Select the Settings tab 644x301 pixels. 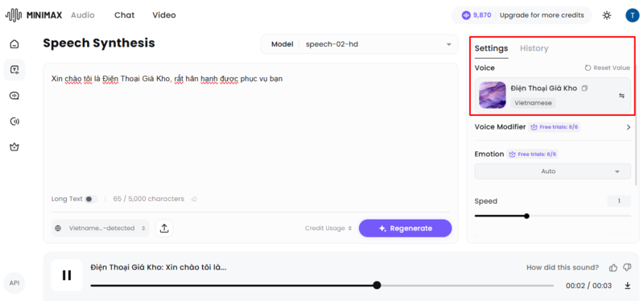pos(491,48)
